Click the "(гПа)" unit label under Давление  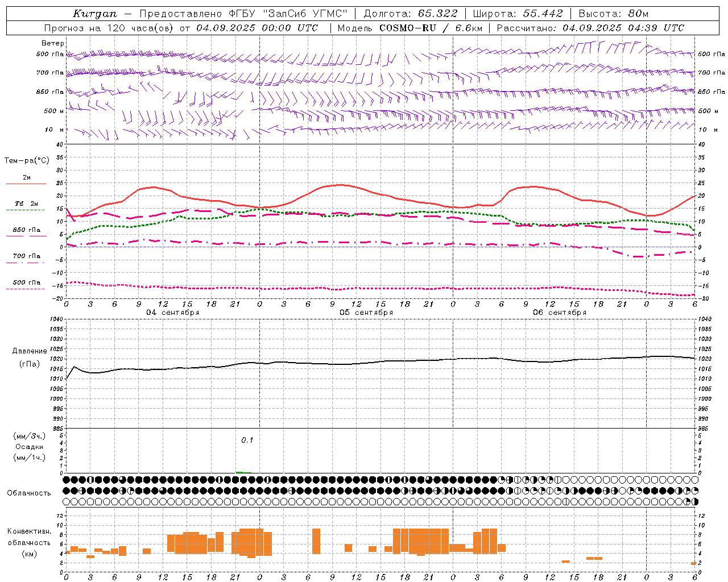(30, 364)
